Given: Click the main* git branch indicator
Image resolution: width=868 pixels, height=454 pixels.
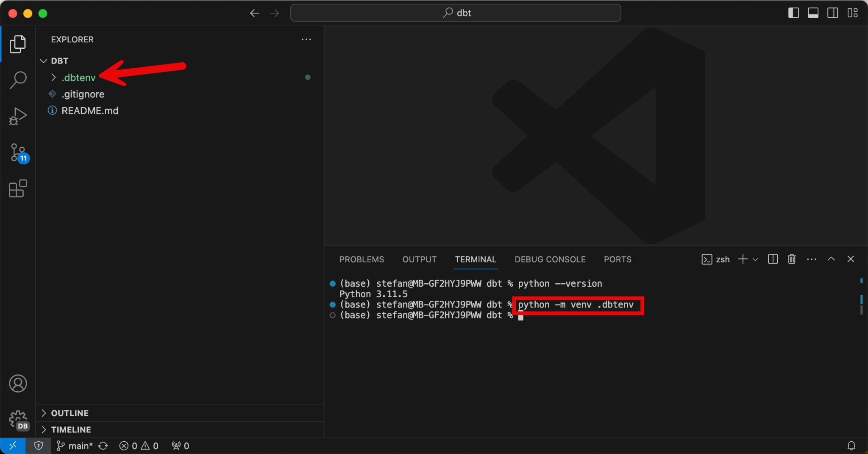Looking at the screenshot, I should click(75, 446).
